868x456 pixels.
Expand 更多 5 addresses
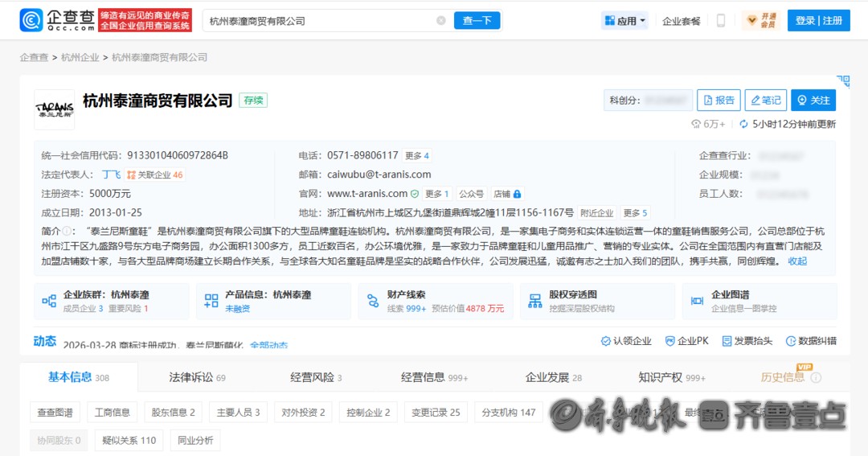(634, 213)
